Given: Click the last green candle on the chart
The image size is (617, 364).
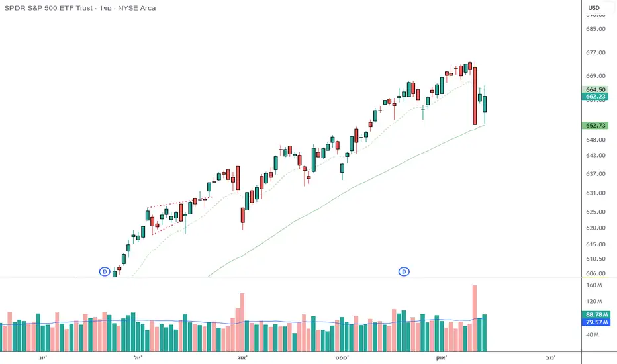Looking at the screenshot, I should (x=485, y=104).
